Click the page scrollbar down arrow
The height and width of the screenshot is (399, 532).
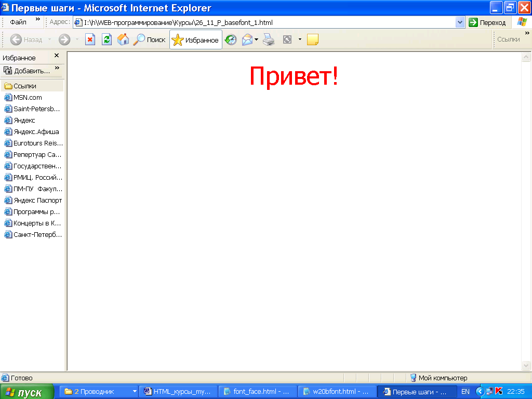(x=526, y=365)
